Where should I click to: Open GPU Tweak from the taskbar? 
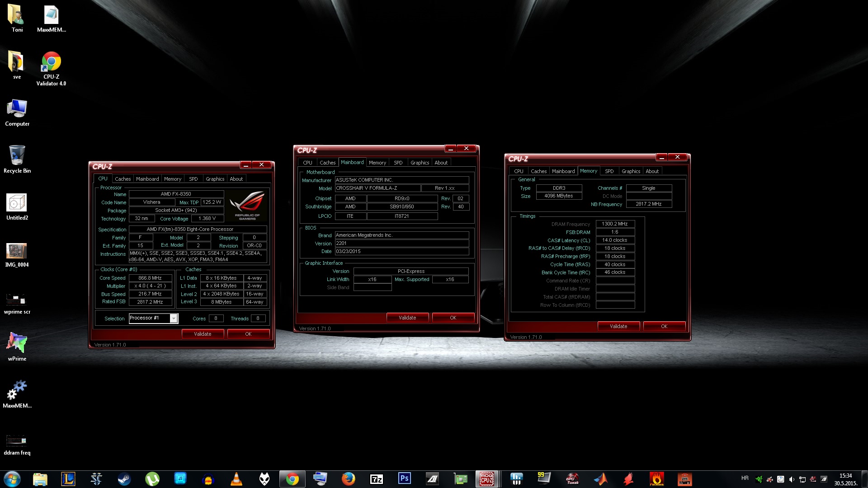[572, 479]
